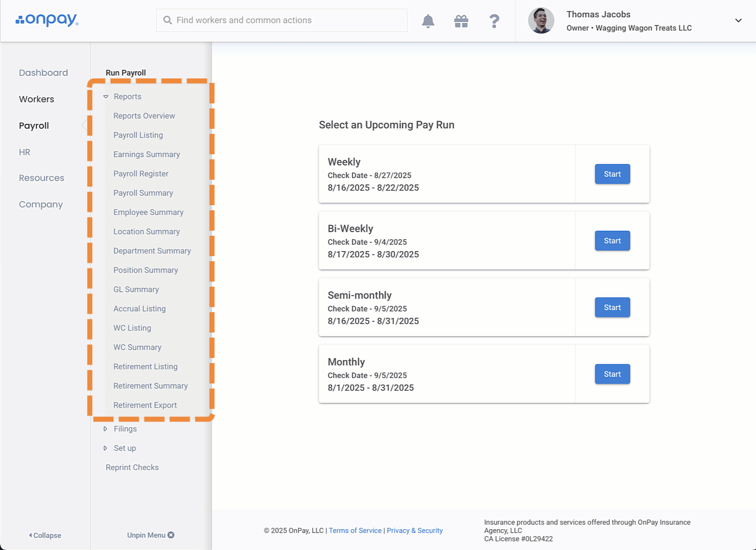Click the help question mark icon

tap(494, 21)
